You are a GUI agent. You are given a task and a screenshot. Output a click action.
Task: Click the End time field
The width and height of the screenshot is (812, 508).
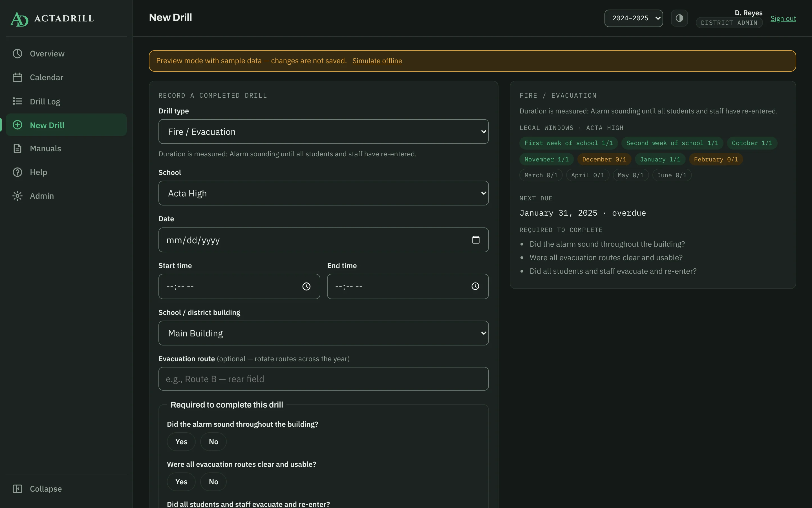point(408,286)
